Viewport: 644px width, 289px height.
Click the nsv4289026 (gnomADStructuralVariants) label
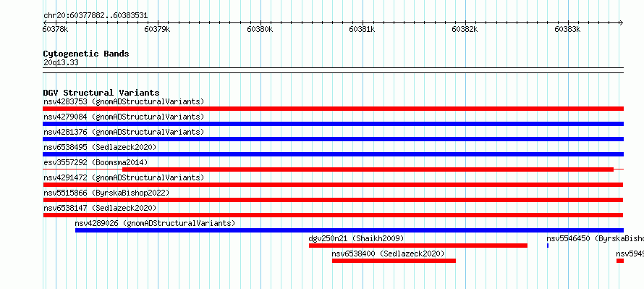(155, 223)
